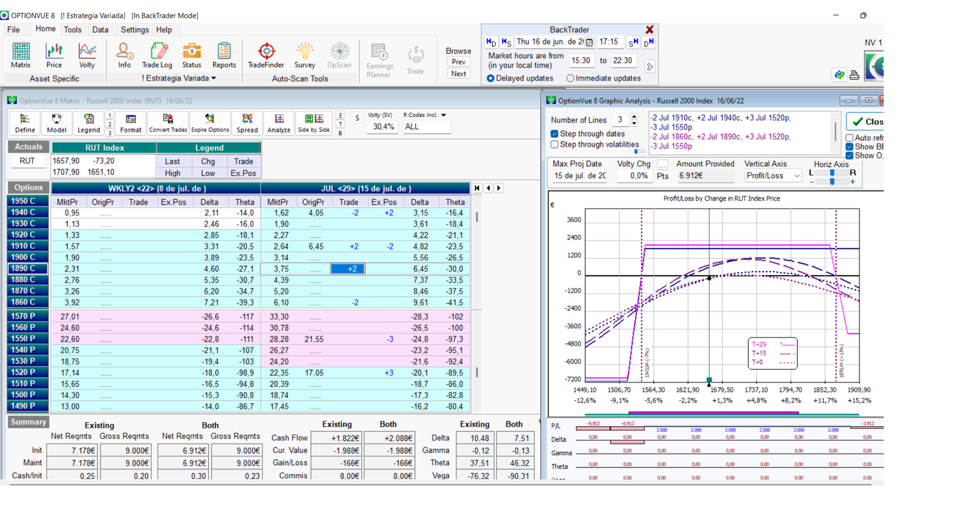980x518 pixels.
Task: Enable Step through volatilities checkbox
Action: [x=554, y=145]
